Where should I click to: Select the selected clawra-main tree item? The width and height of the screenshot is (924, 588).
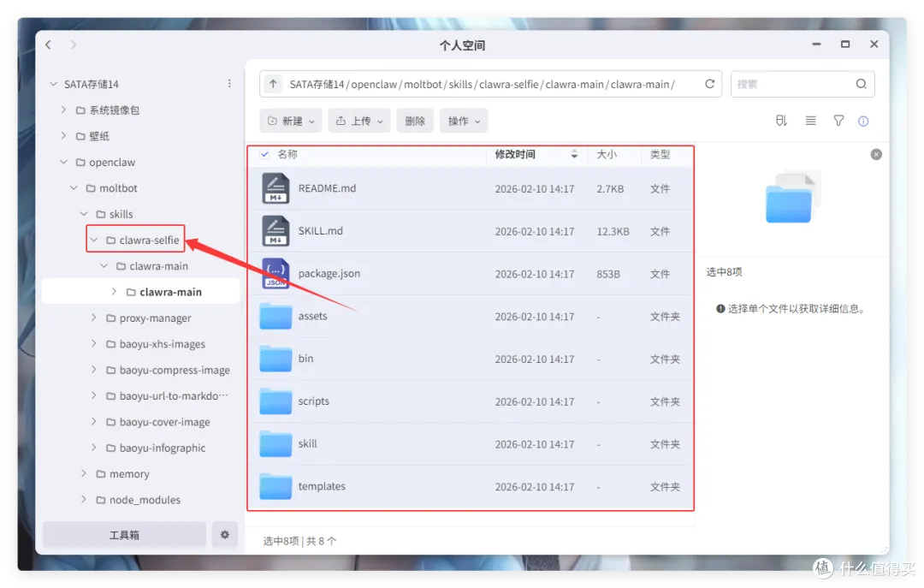pos(141,291)
